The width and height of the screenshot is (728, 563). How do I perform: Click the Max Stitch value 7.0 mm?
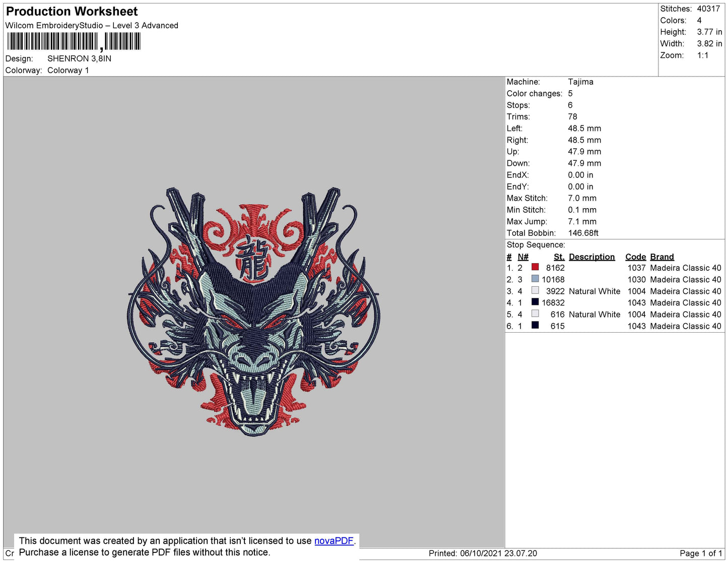coord(582,198)
